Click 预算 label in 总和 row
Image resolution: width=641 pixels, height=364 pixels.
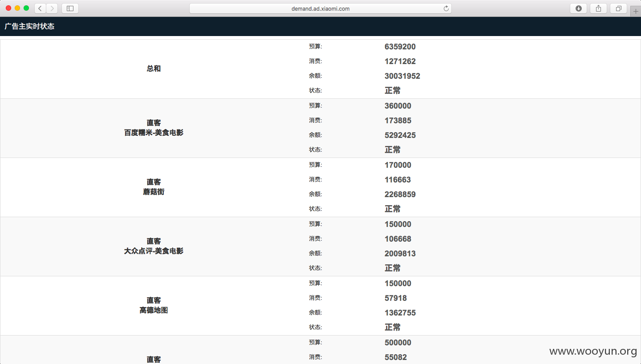point(316,46)
